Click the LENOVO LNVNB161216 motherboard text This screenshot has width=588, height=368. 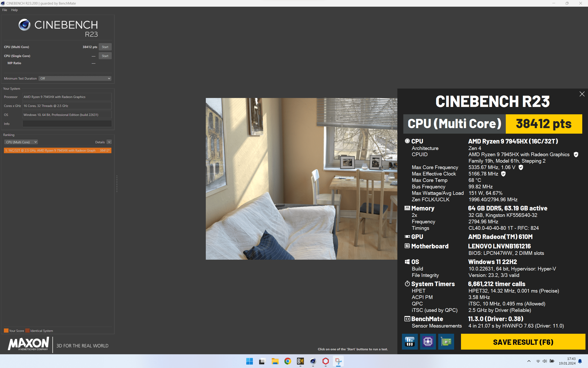click(x=499, y=246)
